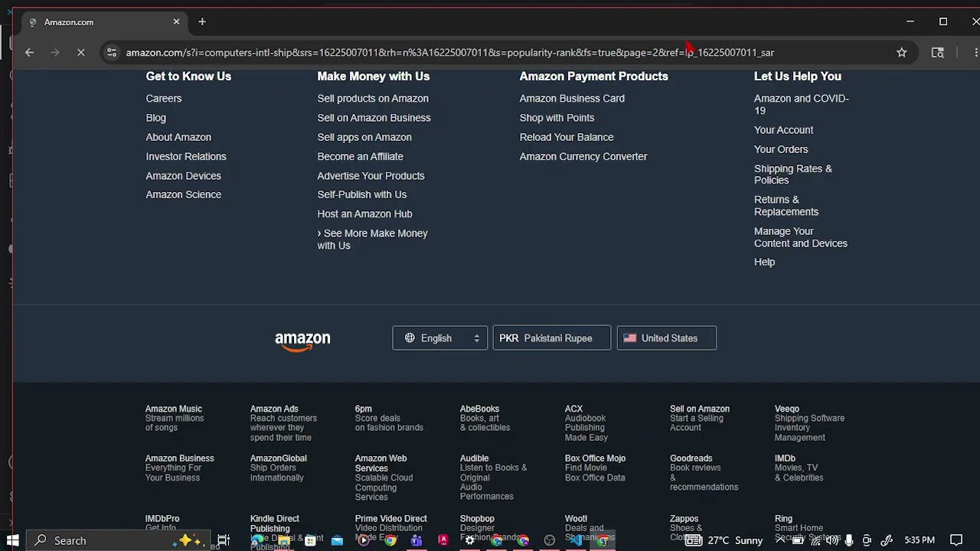Go to Your Account
Viewport: 980px width, 551px height.
(x=783, y=130)
